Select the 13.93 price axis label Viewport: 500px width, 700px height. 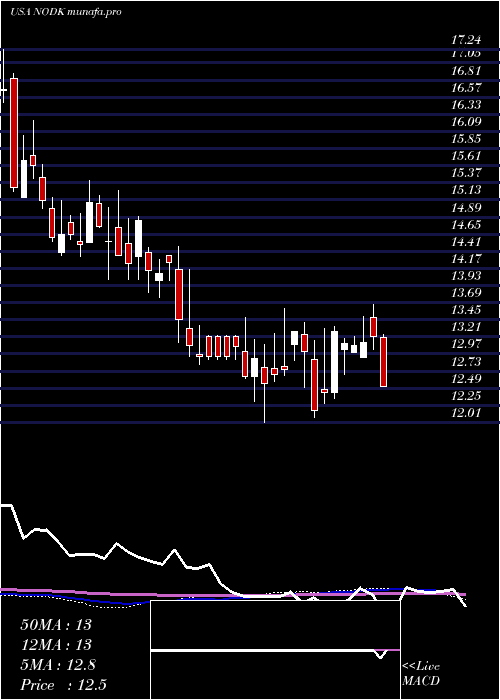pyautogui.click(x=466, y=276)
